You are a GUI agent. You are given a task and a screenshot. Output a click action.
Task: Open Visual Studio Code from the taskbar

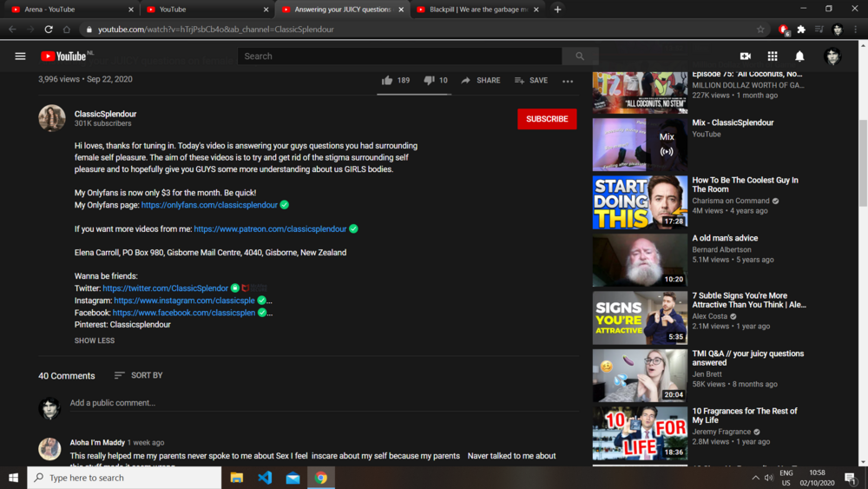[x=265, y=478]
